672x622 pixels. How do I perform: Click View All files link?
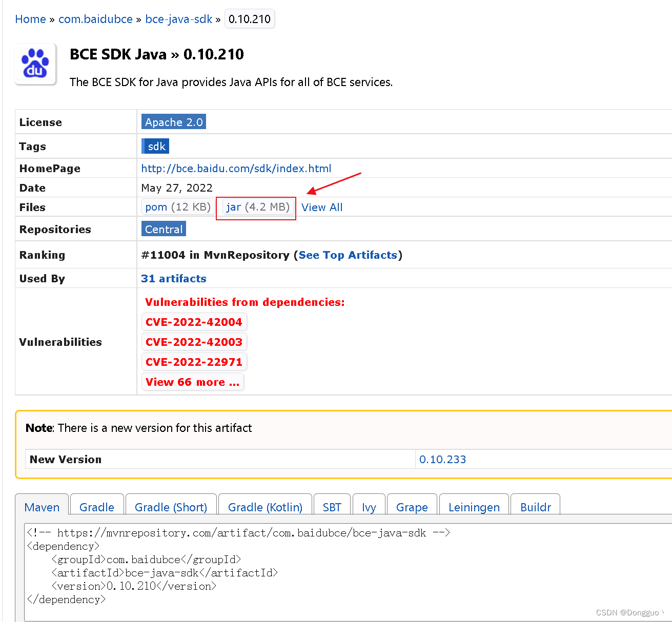(x=322, y=208)
